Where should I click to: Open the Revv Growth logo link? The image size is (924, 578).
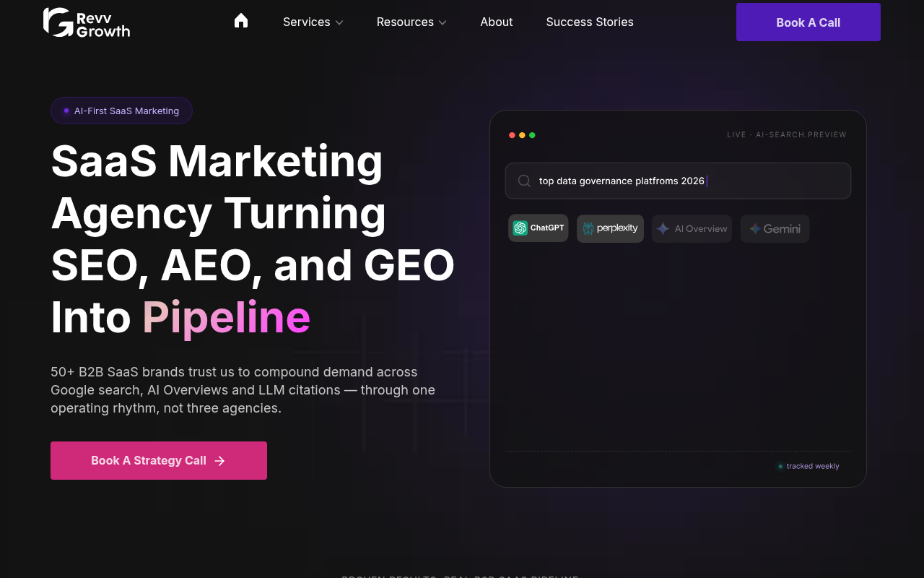(x=87, y=22)
